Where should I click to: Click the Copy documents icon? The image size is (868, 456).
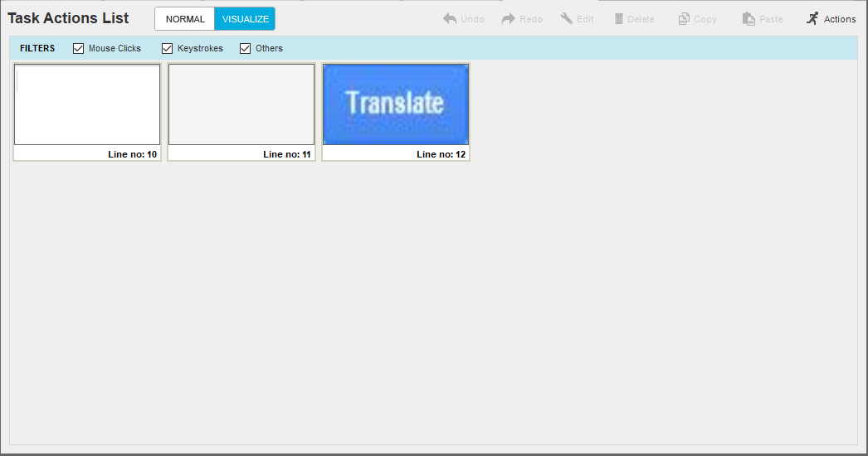685,19
